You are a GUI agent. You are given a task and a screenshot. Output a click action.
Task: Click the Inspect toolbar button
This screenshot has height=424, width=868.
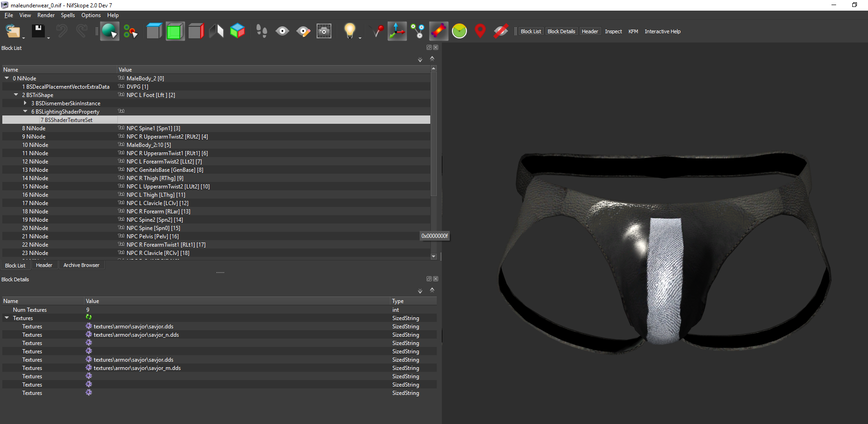coord(613,31)
